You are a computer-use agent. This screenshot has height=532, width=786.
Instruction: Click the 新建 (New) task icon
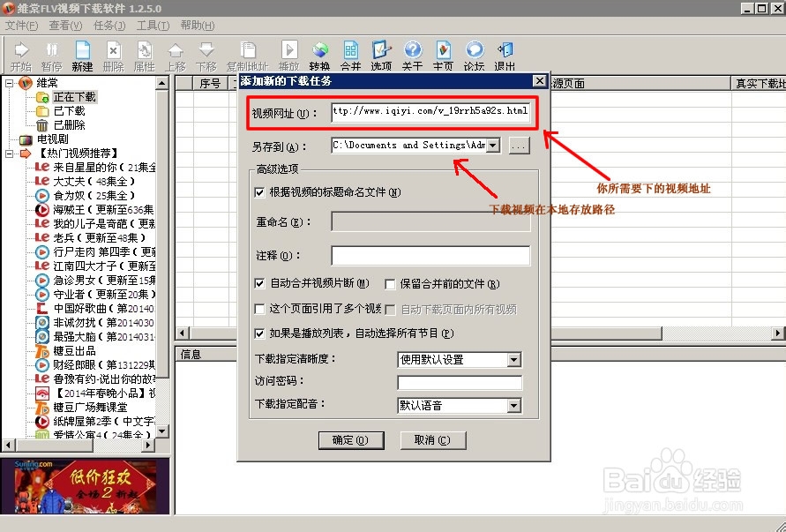tap(82, 55)
